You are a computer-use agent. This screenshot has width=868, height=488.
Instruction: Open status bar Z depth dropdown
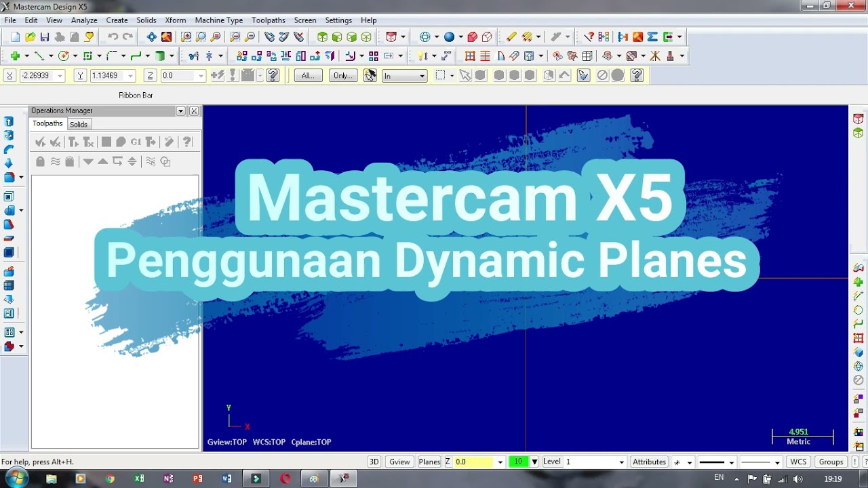pos(500,462)
